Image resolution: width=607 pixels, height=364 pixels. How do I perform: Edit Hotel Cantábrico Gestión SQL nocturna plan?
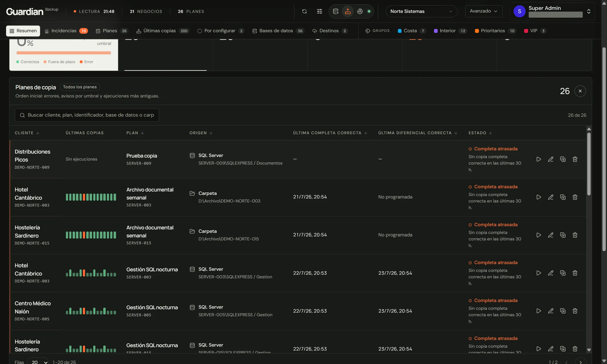click(x=551, y=273)
